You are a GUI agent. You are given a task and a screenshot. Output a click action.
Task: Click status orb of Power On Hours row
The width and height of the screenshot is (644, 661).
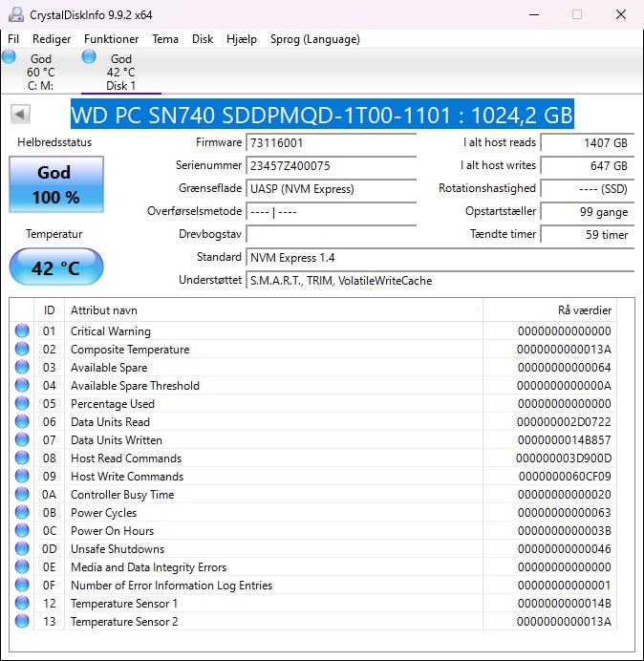click(x=22, y=530)
